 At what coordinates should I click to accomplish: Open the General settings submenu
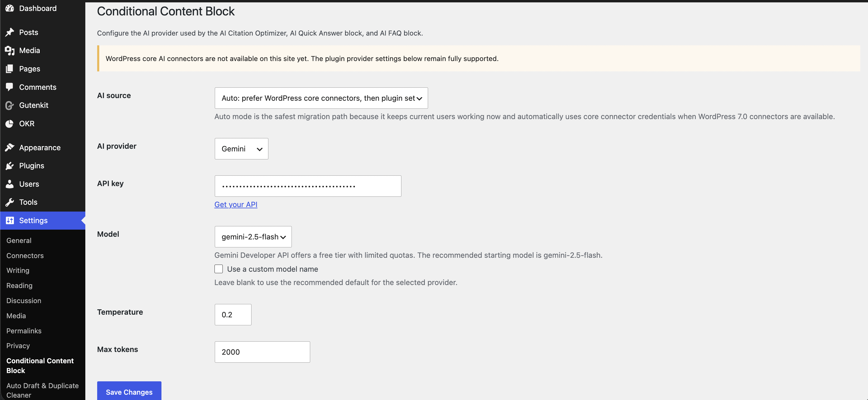pos(19,240)
